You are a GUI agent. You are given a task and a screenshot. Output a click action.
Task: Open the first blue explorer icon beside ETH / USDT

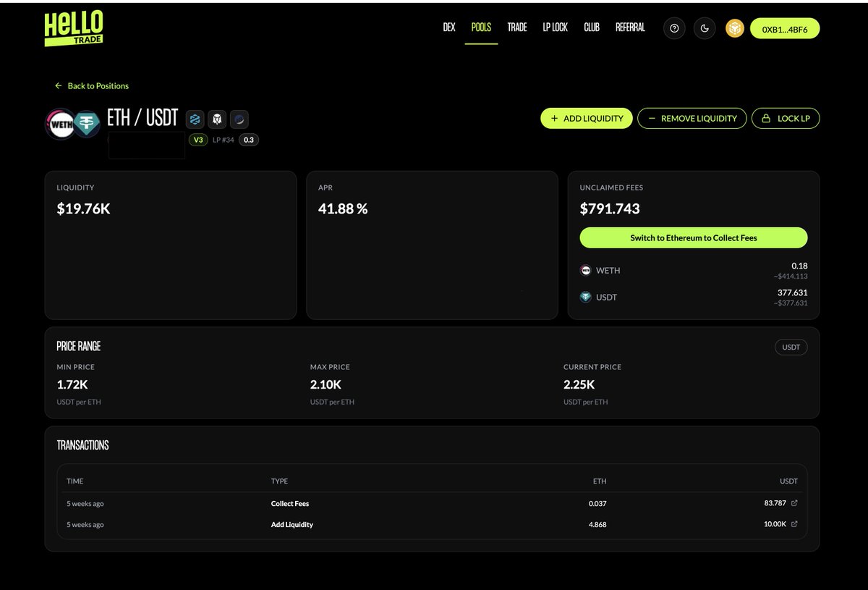(x=195, y=119)
